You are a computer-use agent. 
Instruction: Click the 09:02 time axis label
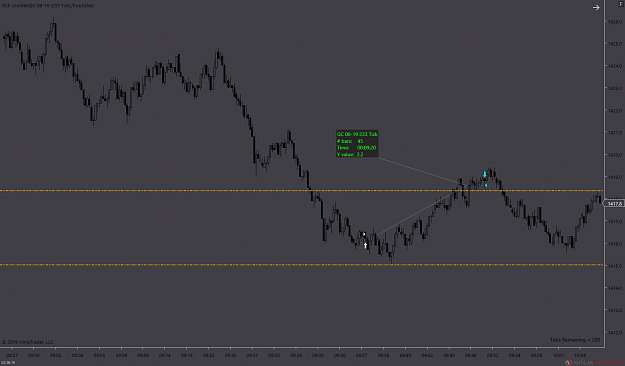coord(55,355)
